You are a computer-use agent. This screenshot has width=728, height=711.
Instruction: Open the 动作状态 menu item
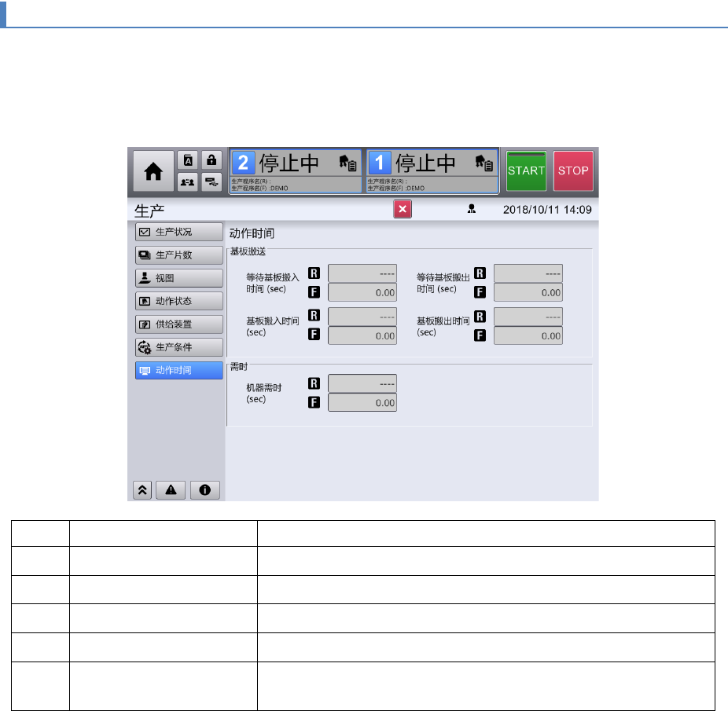tap(179, 301)
